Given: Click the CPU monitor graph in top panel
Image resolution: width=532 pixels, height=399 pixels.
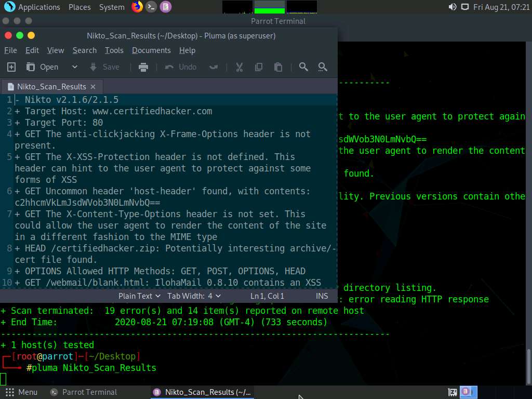Looking at the screenshot, I should click(x=237, y=7).
